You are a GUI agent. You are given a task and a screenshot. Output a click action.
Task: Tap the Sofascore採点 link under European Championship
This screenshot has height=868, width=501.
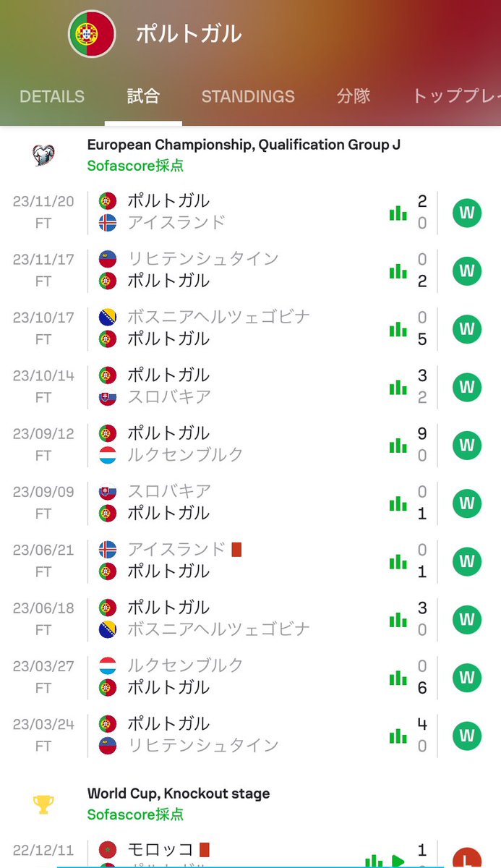click(x=135, y=166)
